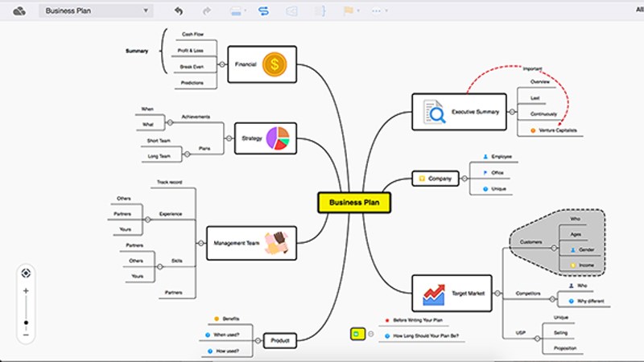Collapse the Target Market branch

(497, 293)
